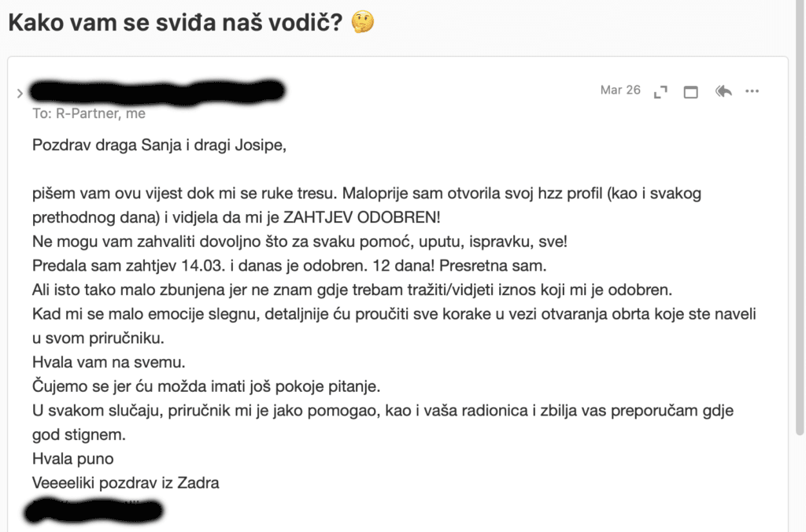
Task: Expand the chevron beside the sender name
Action: (x=20, y=94)
